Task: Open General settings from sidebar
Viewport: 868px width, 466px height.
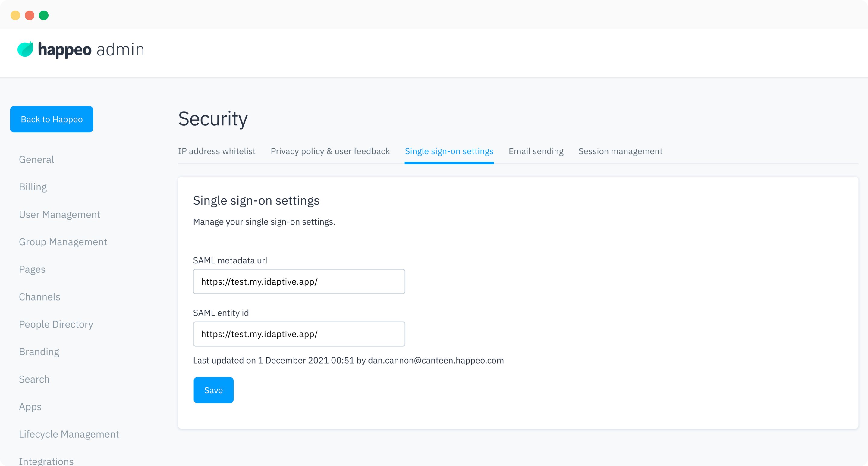Action: 36,159
